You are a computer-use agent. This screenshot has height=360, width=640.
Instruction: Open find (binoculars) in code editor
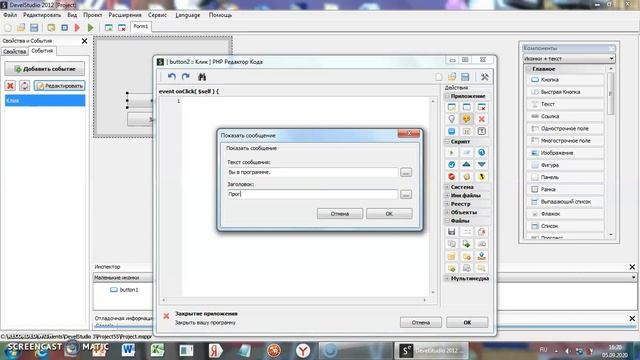pyautogui.click(x=202, y=76)
